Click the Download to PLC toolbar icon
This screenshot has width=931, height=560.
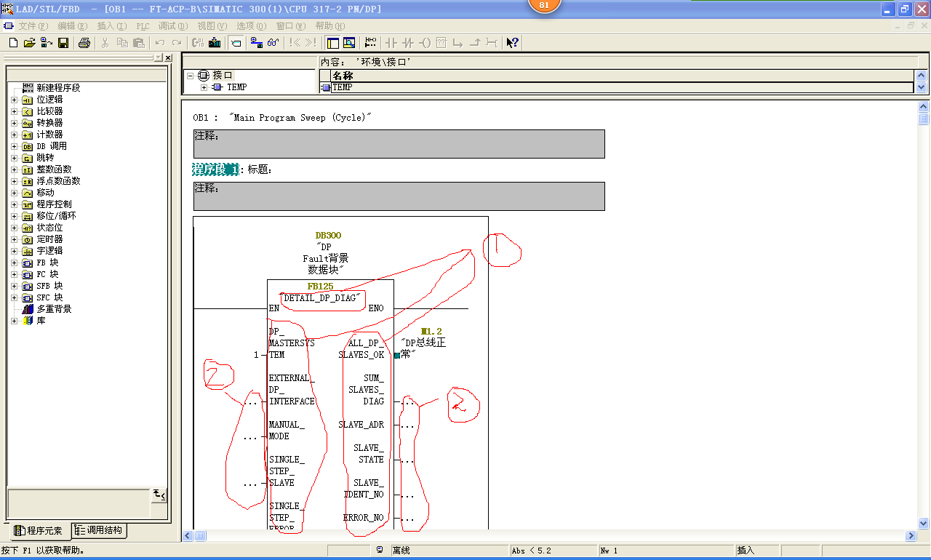coord(215,43)
